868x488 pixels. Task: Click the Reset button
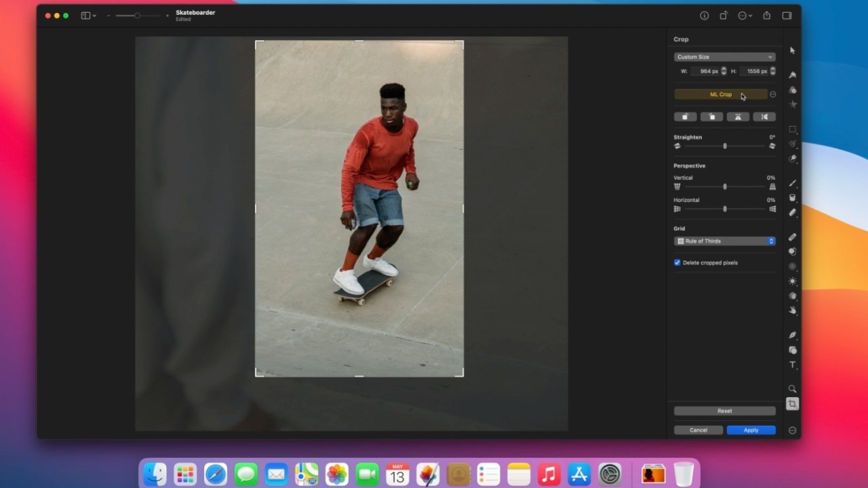coord(724,411)
